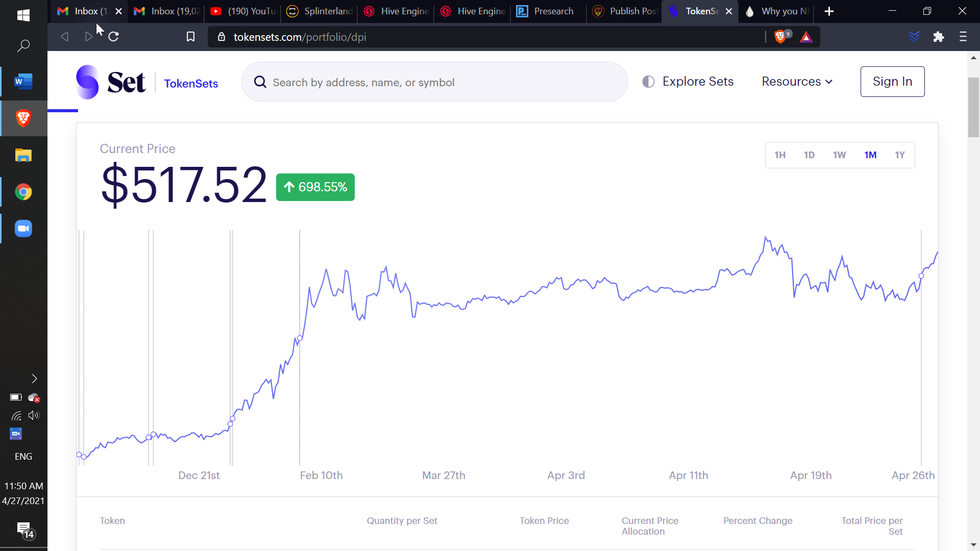View site lock security info
980x551 pixels.
[222, 37]
